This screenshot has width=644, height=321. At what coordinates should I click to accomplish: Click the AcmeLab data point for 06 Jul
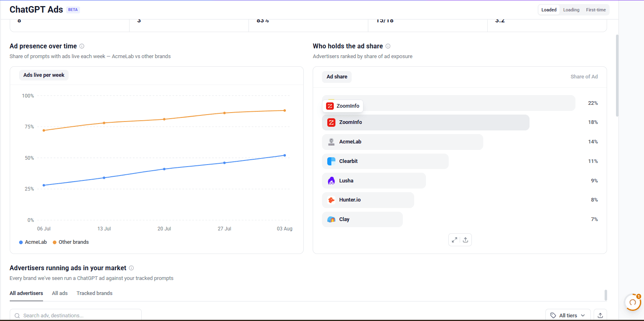44,185
